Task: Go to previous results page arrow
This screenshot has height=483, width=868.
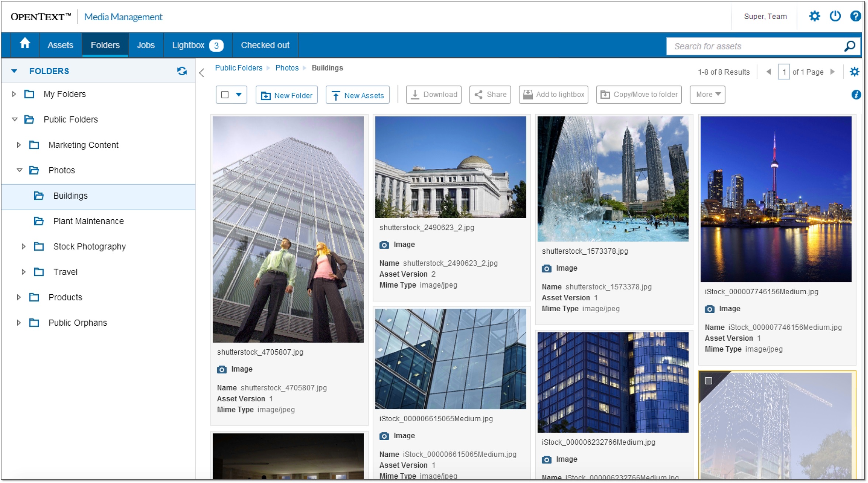Action: pos(769,72)
